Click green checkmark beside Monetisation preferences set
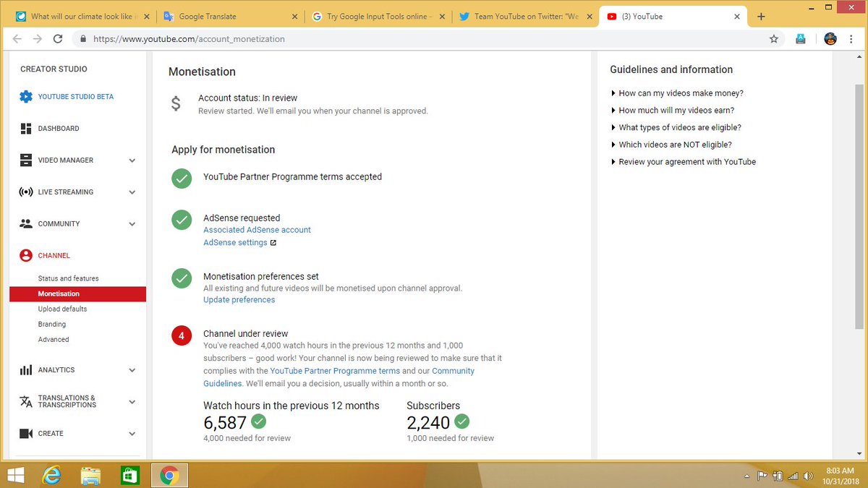This screenshot has width=868, height=488. (182, 278)
